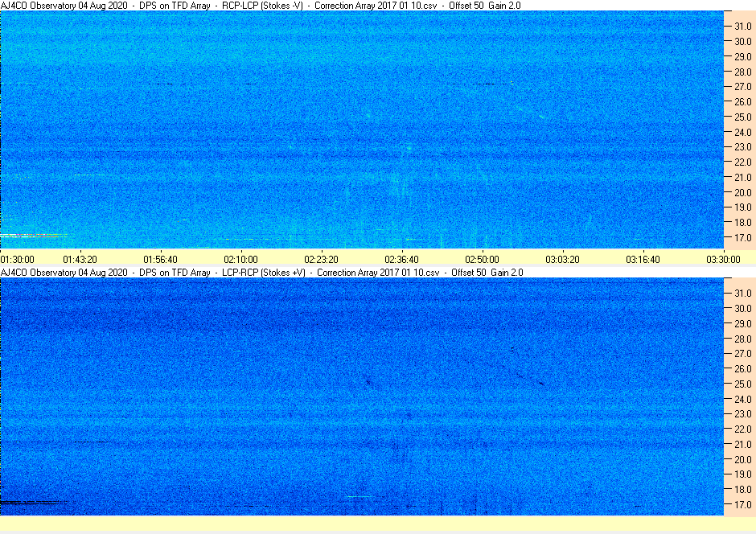Select 'Correction Array 2017 01 10.csv' in upper title
Screen dimensions: 756x534
(x=376, y=6)
